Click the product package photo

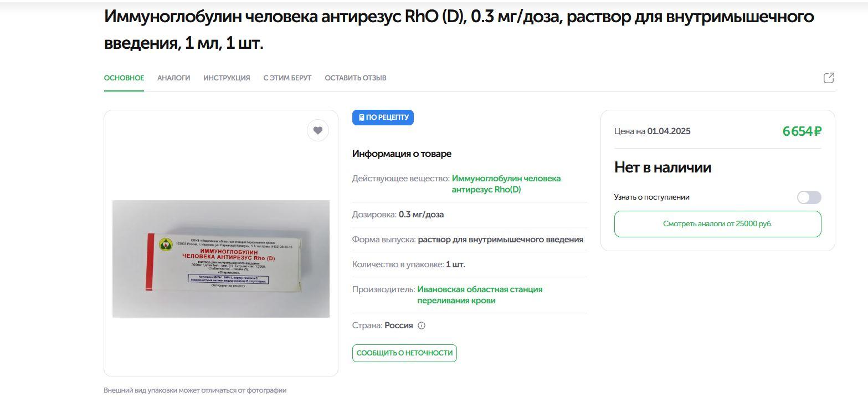tap(221, 259)
